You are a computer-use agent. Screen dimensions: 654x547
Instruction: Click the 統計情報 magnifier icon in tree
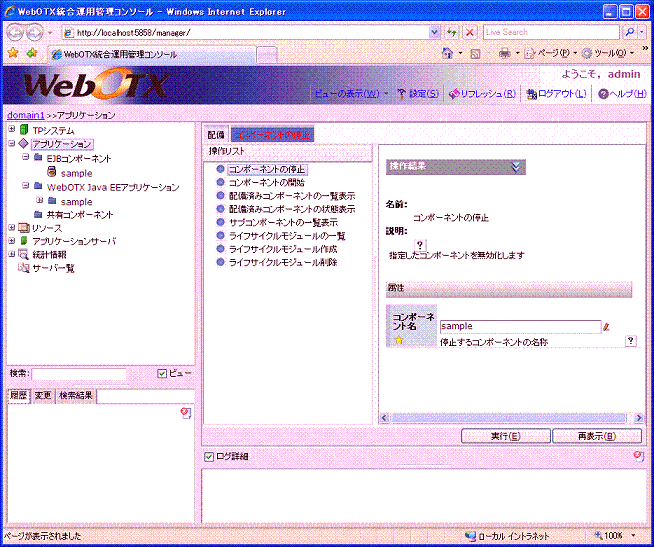point(23,255)
